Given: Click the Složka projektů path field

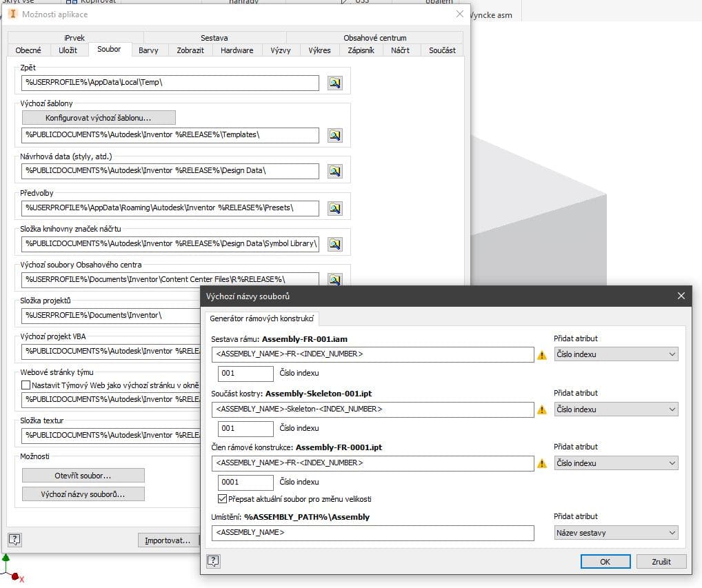Looking at the screenshot, I should (111, 316).
